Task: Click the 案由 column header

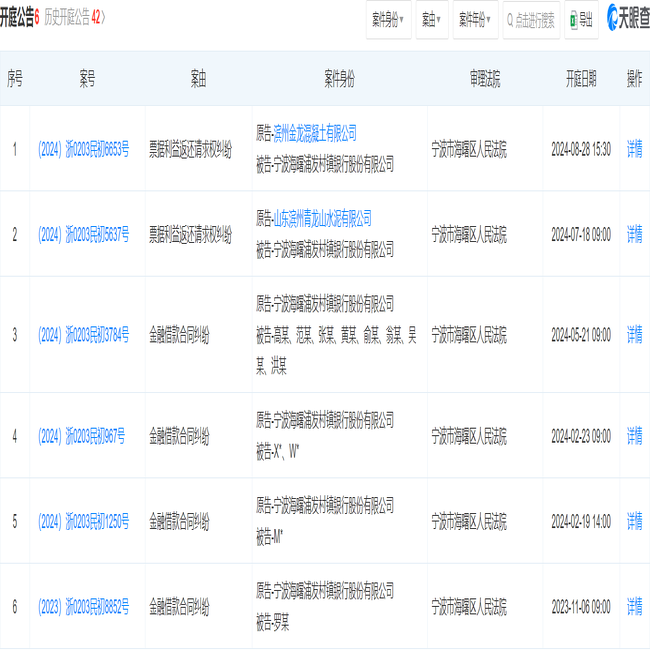Action: (x=199, y=78)
